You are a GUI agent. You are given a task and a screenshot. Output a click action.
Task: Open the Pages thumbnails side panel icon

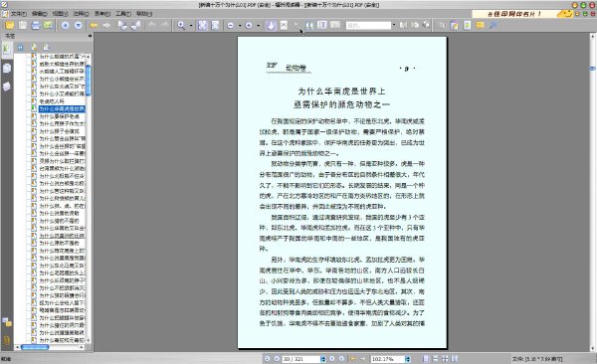coord(7,69)
